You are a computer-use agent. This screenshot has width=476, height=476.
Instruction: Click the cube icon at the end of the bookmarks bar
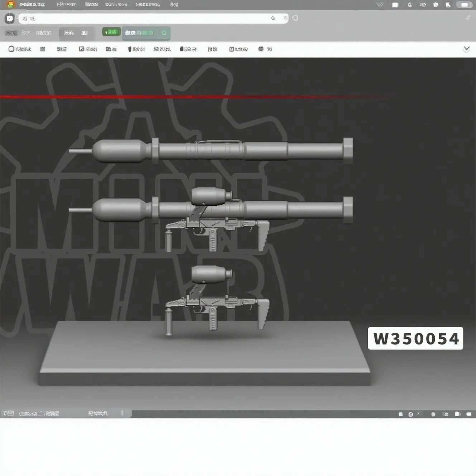261,49
